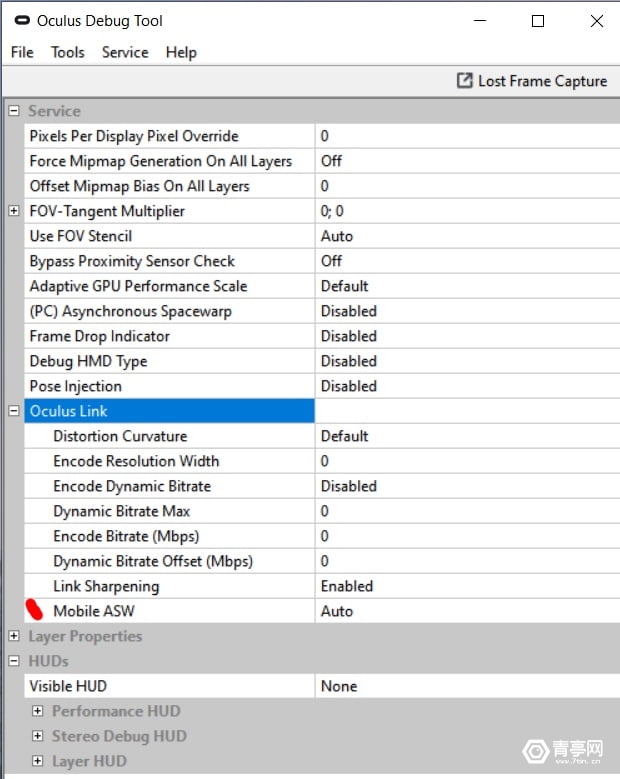Viewport: 620px width, 779px height.
Task: Collapse the Service section
Action: (x=14, y=111)
